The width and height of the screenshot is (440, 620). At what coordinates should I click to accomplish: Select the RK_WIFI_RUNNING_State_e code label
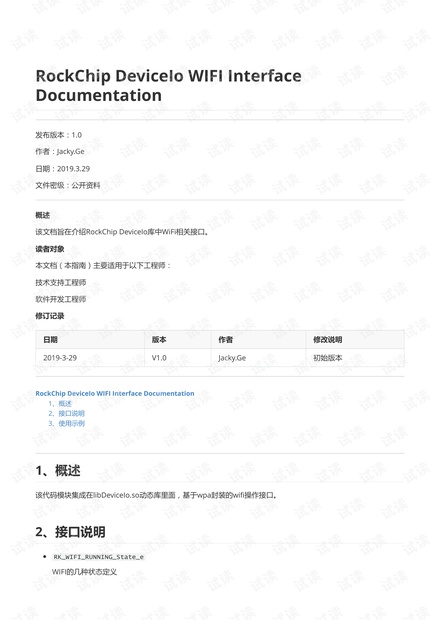[98, 557]
